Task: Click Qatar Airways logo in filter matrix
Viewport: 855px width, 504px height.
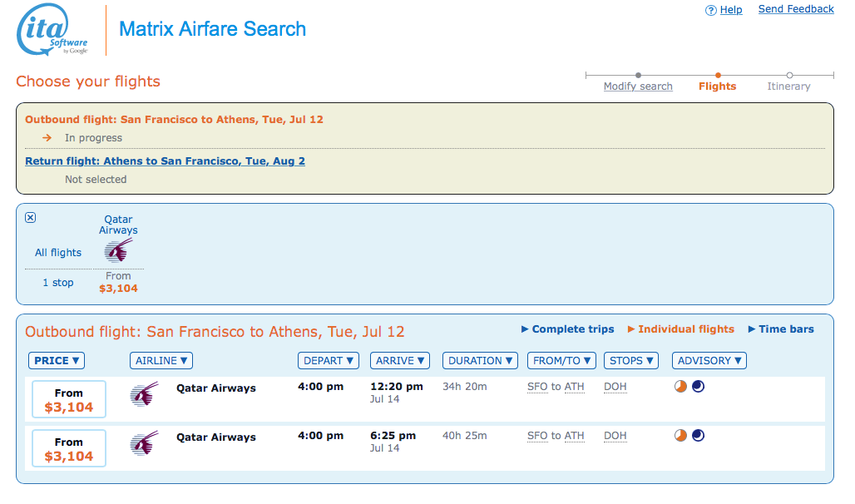Action: pos(118,250)
